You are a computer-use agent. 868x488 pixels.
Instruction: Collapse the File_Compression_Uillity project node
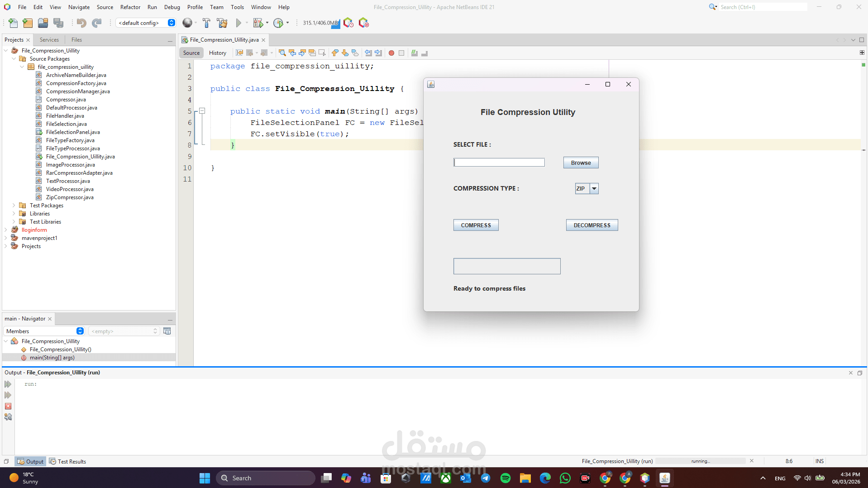coord(6,51)
